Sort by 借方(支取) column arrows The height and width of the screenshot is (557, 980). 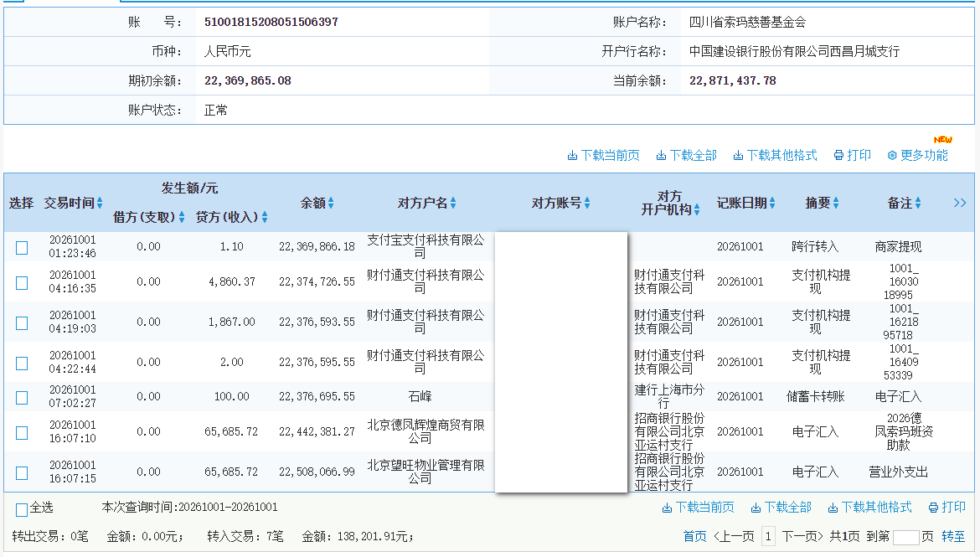[x=182, y=217]
